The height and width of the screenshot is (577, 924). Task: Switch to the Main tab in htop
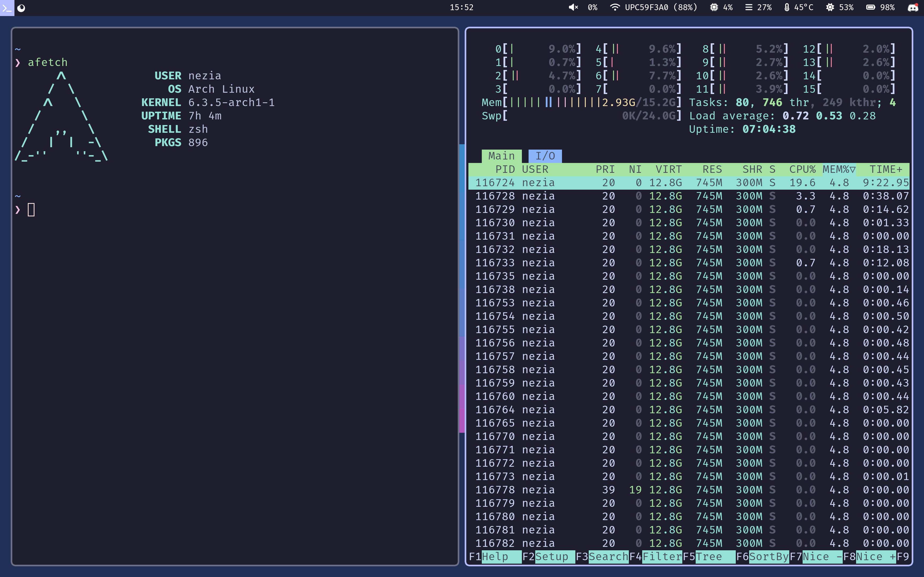(x=501, y=155)
